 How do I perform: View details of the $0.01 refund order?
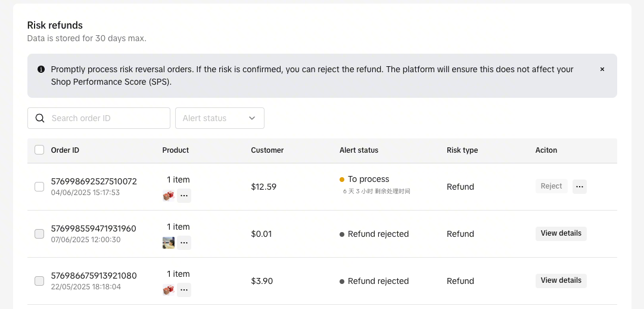tap(561, 233)
